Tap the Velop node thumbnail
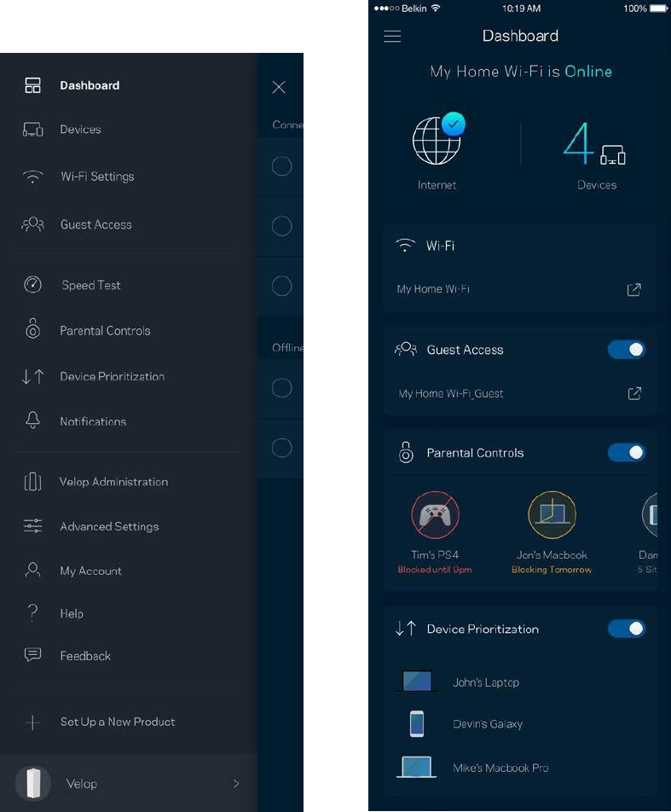The height and width of the screenshot is (812, 671). 33,784
